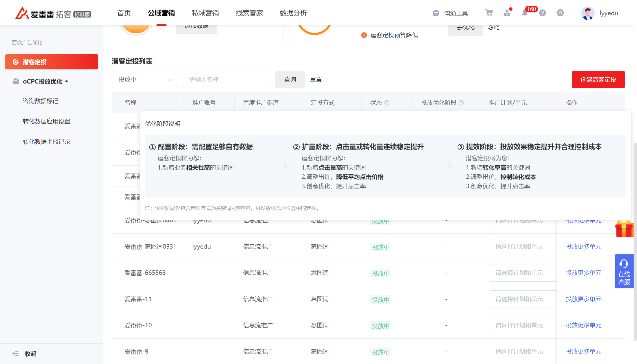Open plan/unit selector for 爱番番-665568
Image resolution: width=637 pixels, height=364 pixels.
523,273
